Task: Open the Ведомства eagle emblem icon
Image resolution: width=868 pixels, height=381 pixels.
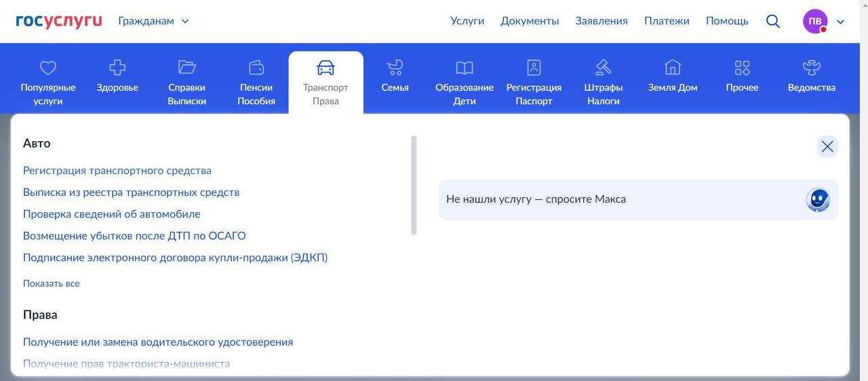Action: click(x=812, y=67)
